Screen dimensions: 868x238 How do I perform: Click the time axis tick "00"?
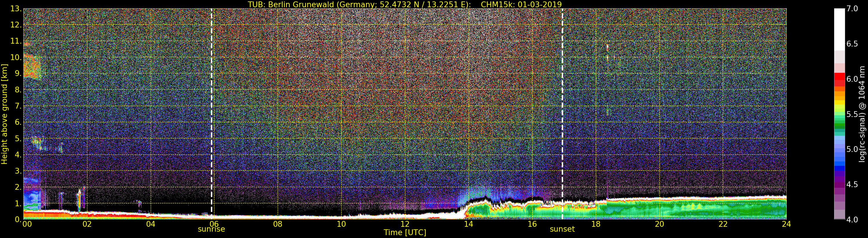[27, 224]
